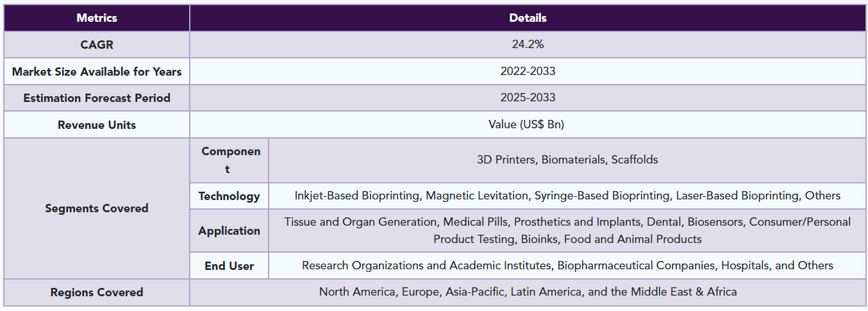Click the Component sub-row label
Viewport: 868px width, 311px height.
click(x=230, y=160)
